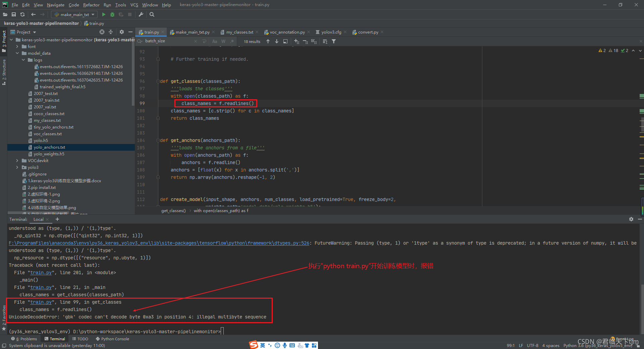Run the make_main_txt configuration
The height and width of the screenshot is (349, 644).
[104, 14]
